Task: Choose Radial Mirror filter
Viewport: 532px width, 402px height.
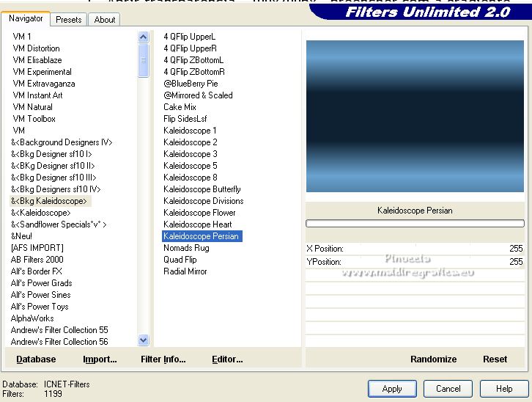Action: (x=185, y=271)
